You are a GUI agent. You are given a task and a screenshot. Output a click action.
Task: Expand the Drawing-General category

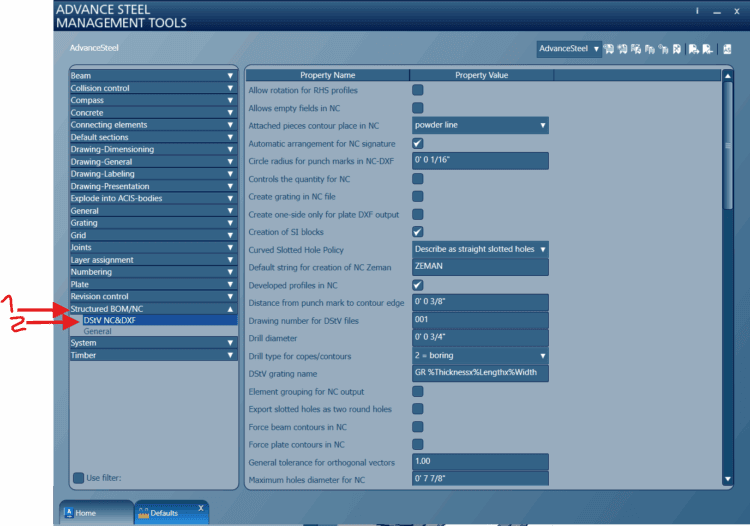coord(154,162)
